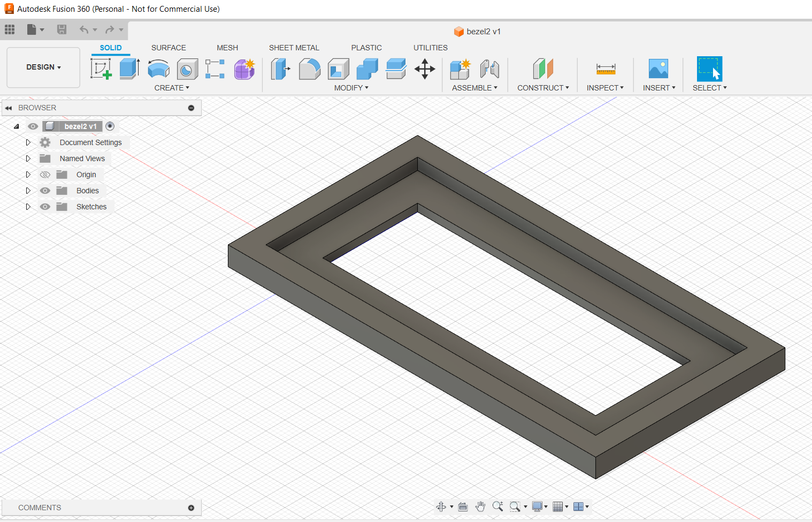Redo the last undone action
The image size is (812, 522).
point(110,29)
